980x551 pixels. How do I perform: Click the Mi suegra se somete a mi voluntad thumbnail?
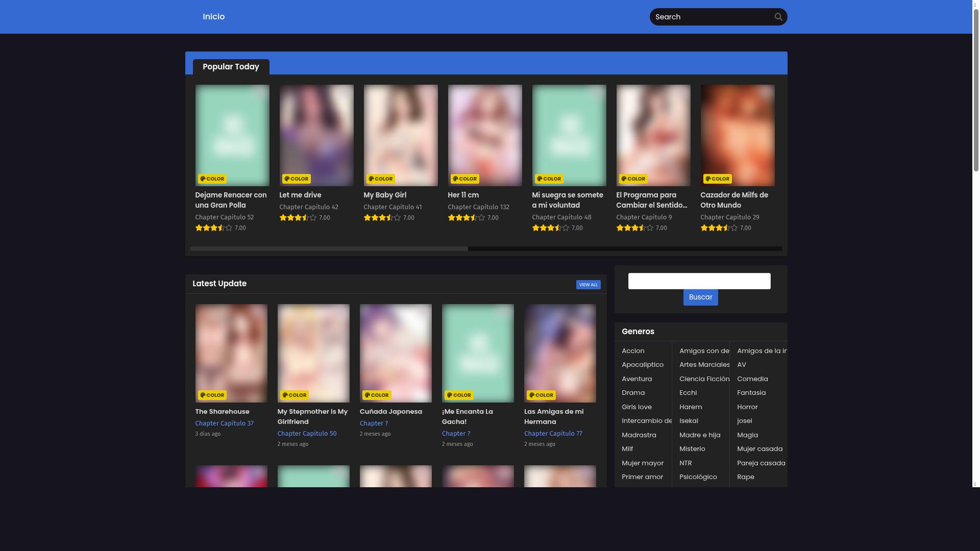pyautogui.click(x=569, y=135)
